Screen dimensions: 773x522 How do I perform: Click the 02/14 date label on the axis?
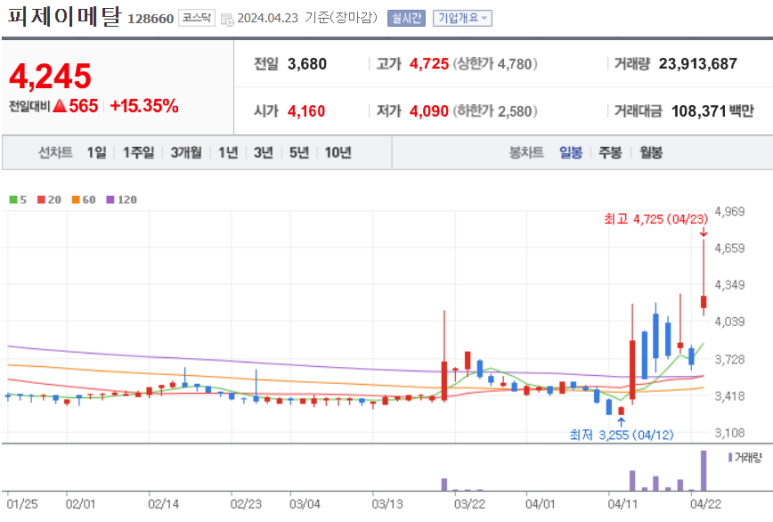(x=163, y=504)
